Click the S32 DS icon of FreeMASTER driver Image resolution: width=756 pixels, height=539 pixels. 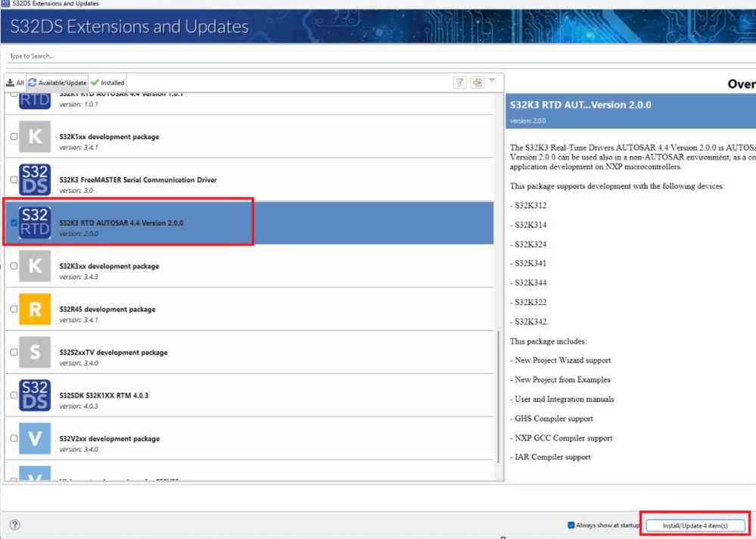pos(35,179)
